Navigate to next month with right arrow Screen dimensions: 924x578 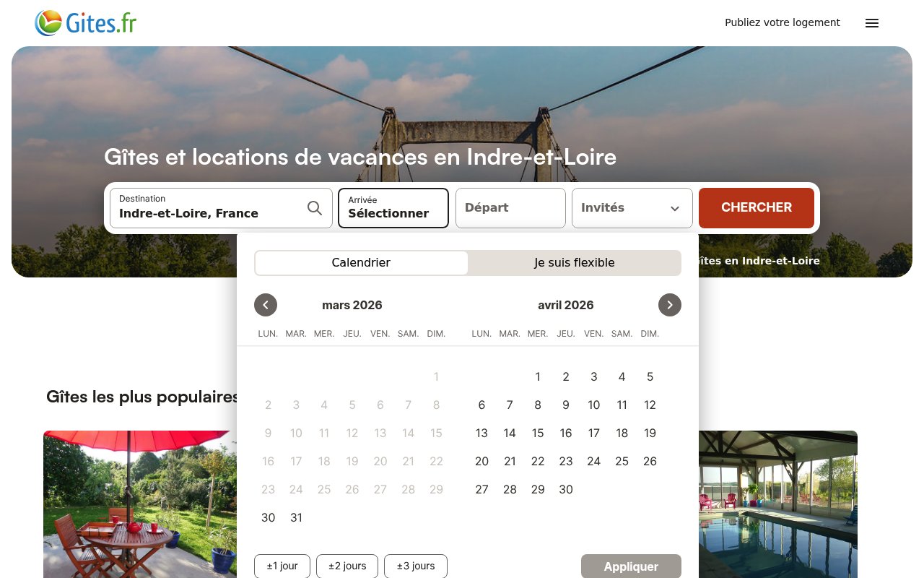click(670, 305)
